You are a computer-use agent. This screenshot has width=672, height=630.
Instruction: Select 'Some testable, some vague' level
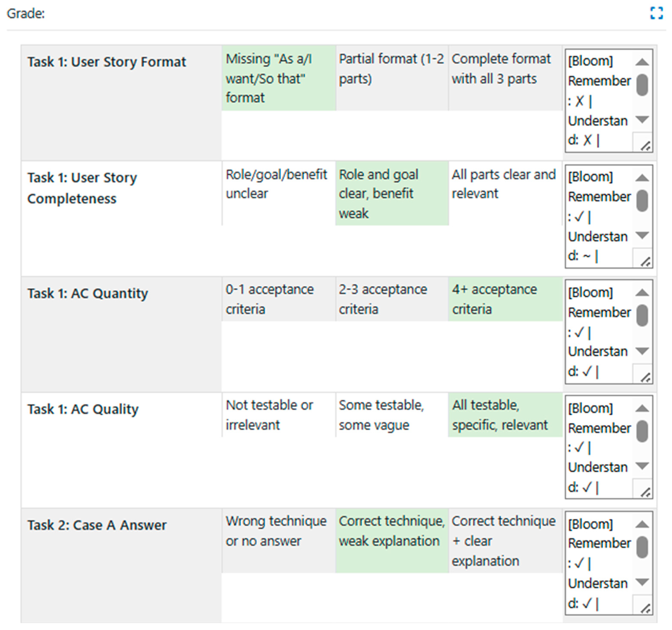coord(392,415)
